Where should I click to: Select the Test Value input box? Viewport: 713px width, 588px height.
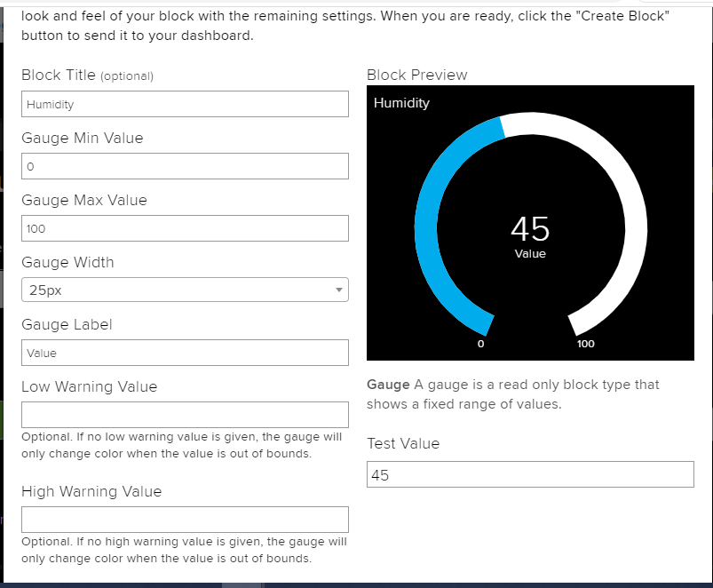pos(530,474)
